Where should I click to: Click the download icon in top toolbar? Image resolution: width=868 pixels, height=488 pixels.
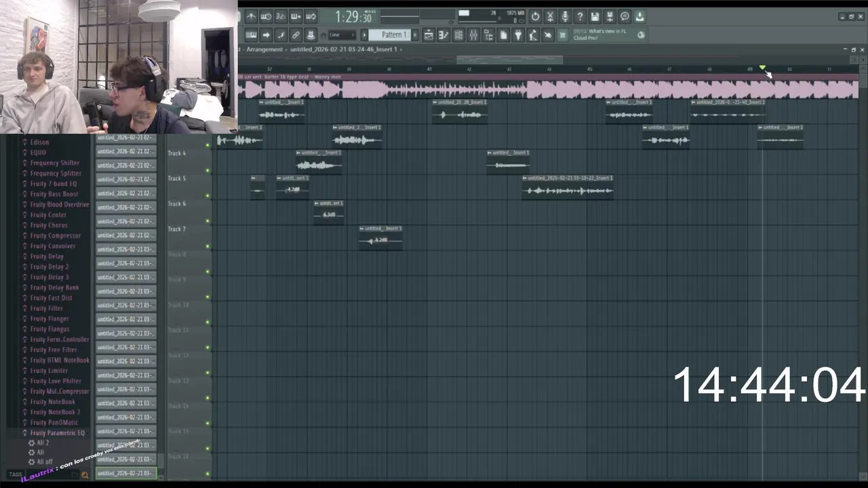639,16
